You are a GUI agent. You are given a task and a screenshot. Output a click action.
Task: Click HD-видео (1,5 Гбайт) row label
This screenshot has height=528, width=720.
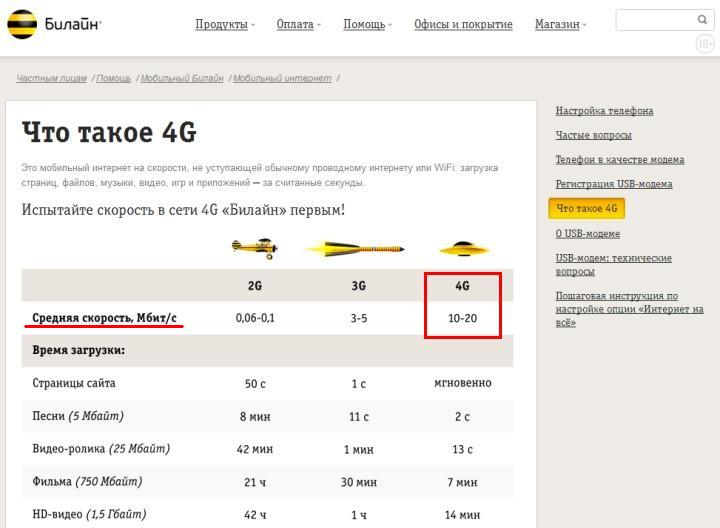click(x=90, y=514)
